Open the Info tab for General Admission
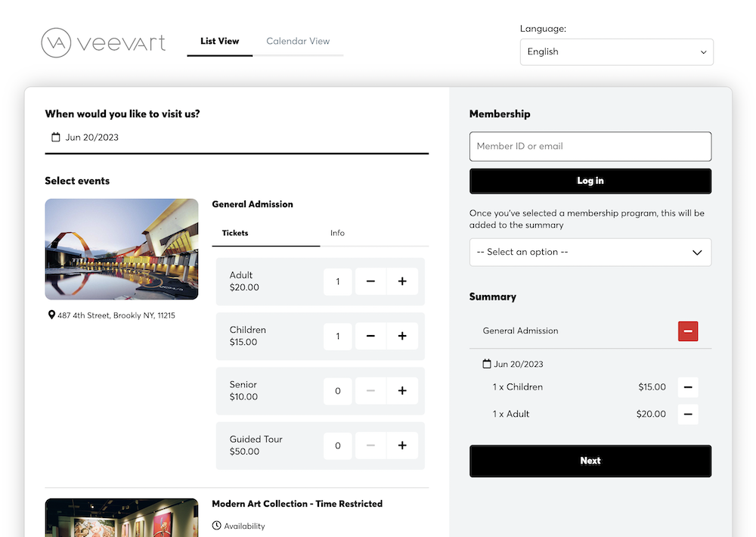Image resolution: width=756 pixels, height=537 pixels. (x=337, y=233)
